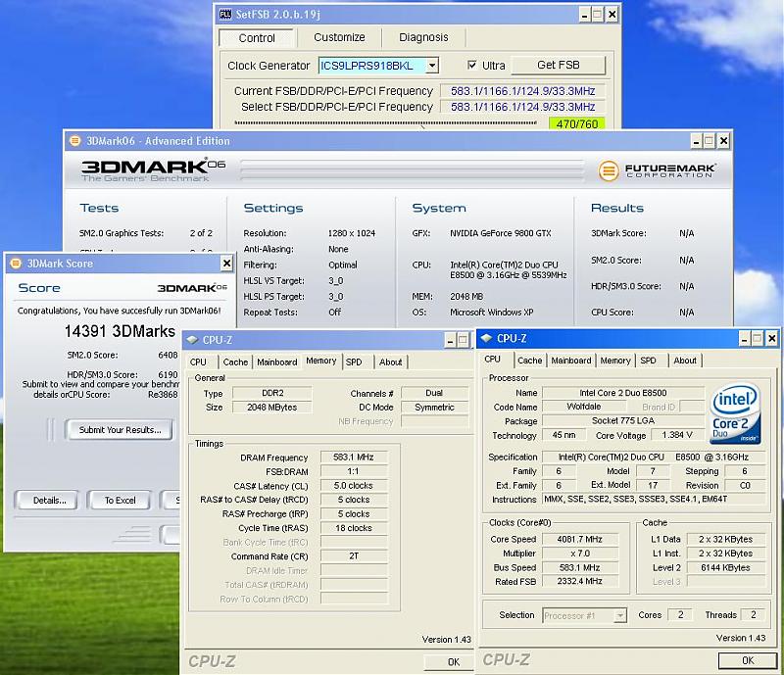
Task: Click the green 470/760 indicator
Action: click(x=576, y=123)
